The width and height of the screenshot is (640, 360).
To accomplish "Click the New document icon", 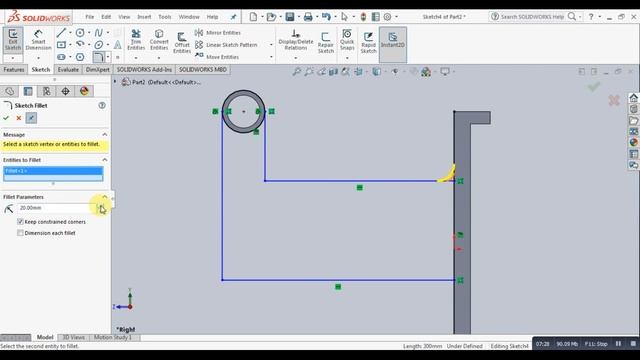I will (253, 17).
